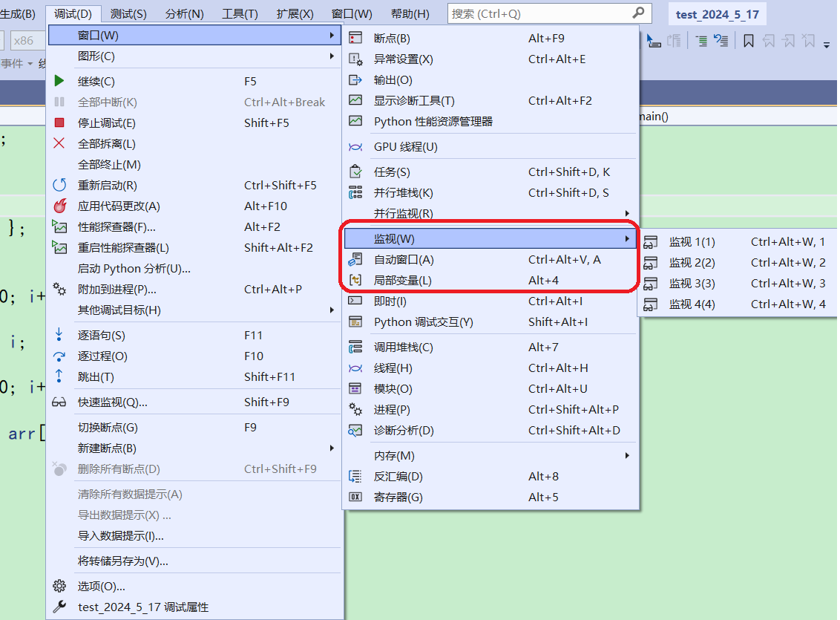Click the Step Over curved arrow icon
Viewport: 840px width, 620px height.
[59, 356]
